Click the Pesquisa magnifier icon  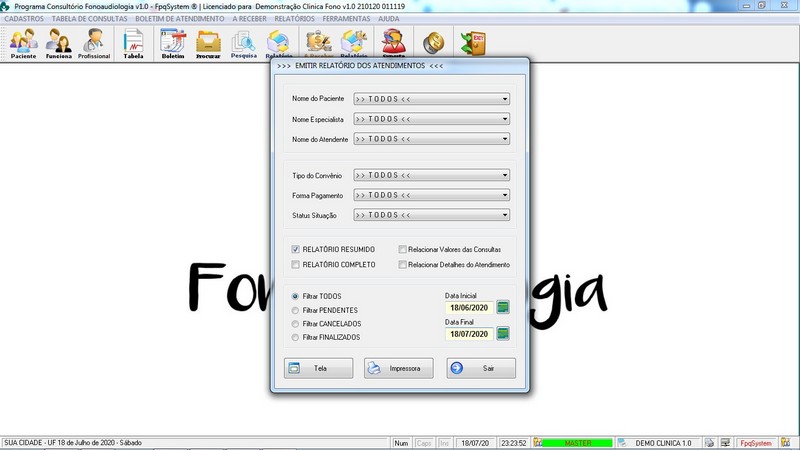click(x=243, y=43)
